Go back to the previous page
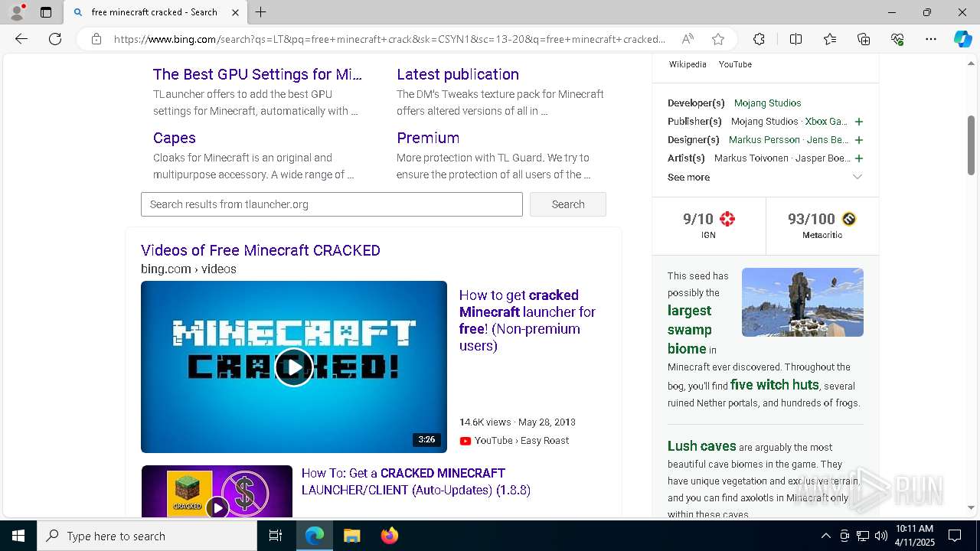980x551 pixels. pyautogui.click(x=21, y=39)
